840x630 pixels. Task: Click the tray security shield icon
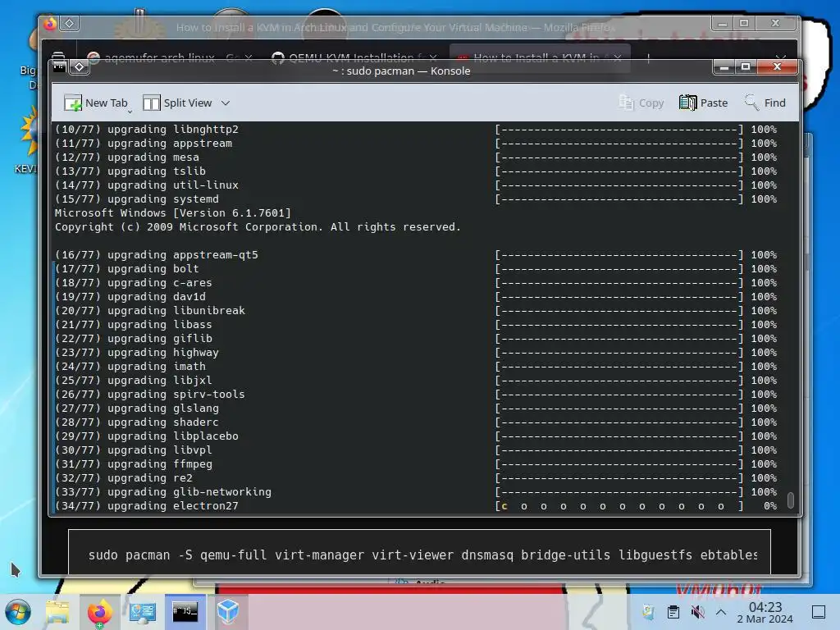click(648, 612)
